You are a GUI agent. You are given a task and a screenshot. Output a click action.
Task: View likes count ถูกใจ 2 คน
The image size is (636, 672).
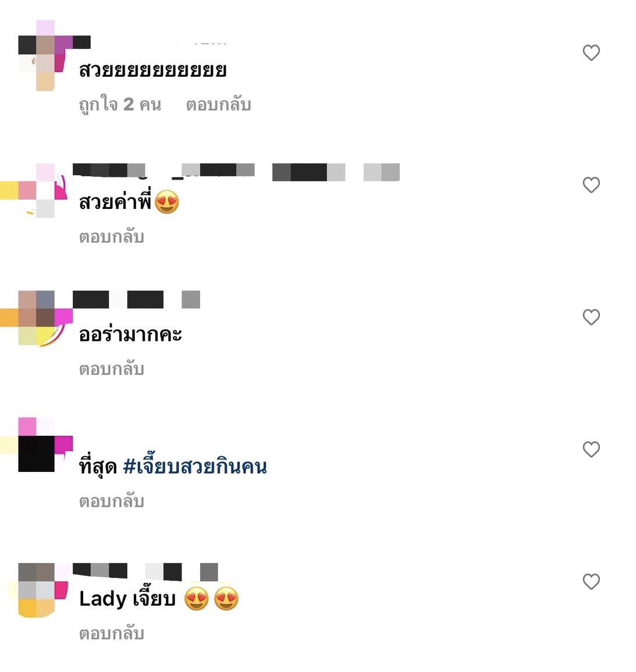pyautogui.click(x=120, y=105)
